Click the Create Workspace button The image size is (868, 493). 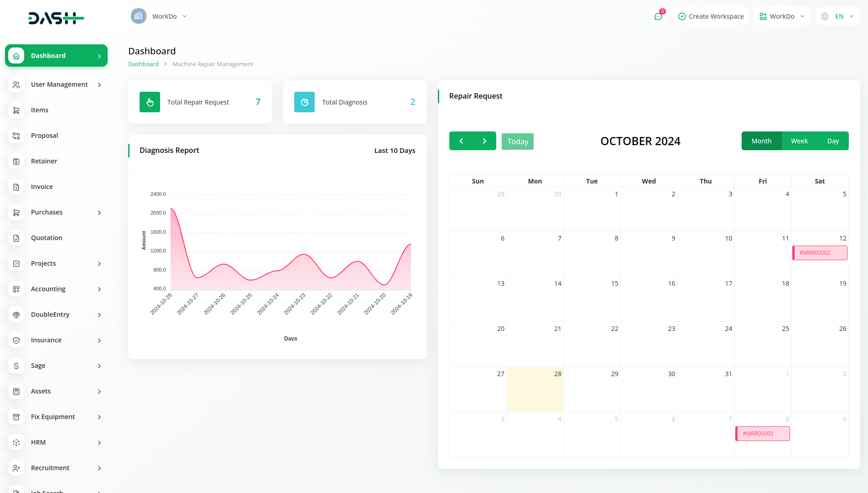pyautogui.click(x=711, y=16)
